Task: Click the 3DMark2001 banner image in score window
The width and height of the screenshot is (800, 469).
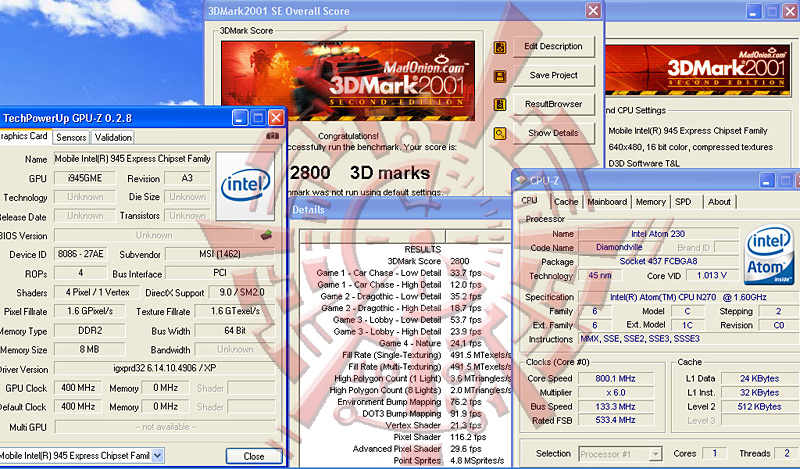Action: 348,81
